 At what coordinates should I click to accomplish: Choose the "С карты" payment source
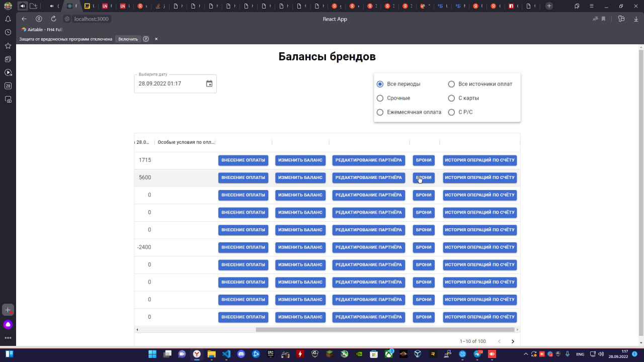[x=451, y=98]
